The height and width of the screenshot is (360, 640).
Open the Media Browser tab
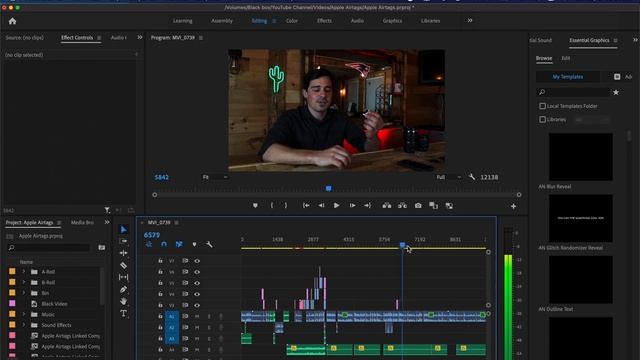pyautogui.click(x=82, y=222)
